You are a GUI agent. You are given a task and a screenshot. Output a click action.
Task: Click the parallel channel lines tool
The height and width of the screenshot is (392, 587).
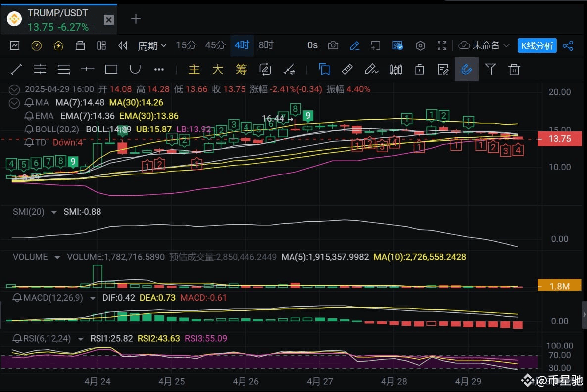click(40, 69)
